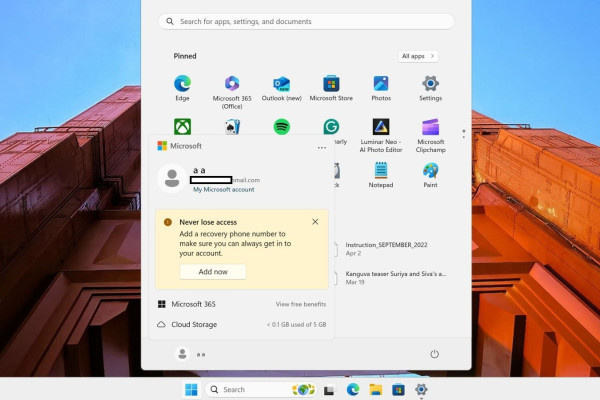This screenshot has width=600, height=400.
Task: Click the taskbar Search box
Action: click(261, 390)
